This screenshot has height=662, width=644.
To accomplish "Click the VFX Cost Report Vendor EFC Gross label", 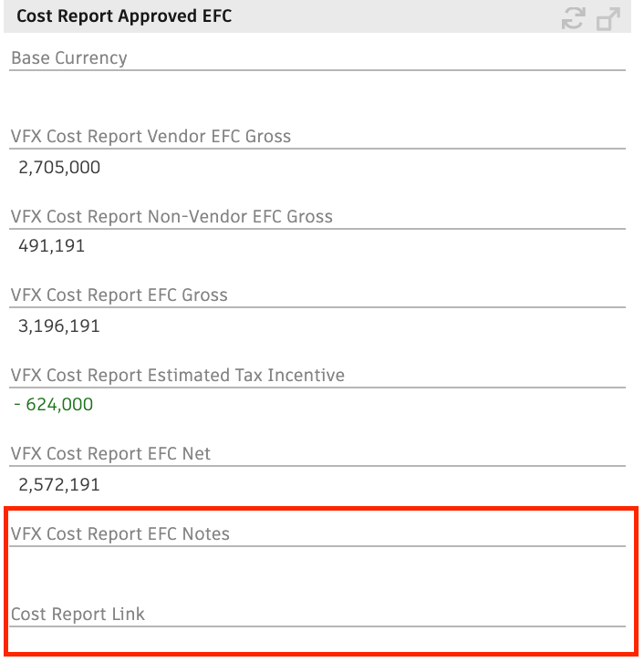I will click(x=151, y=137).
